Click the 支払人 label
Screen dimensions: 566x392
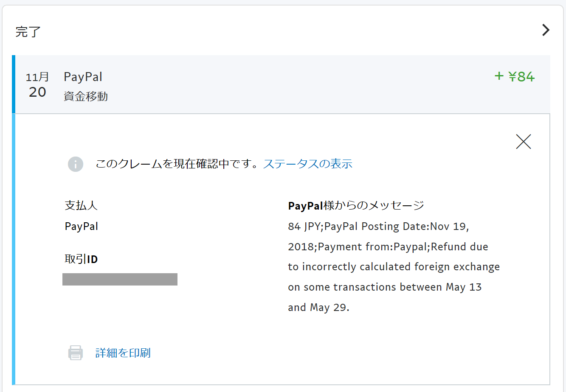[81, 206]
